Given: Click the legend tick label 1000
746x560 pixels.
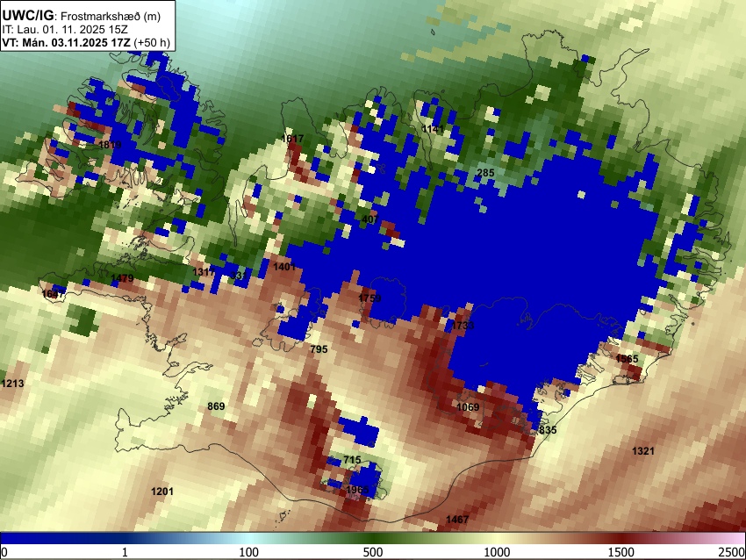Looking at the screenshot, I should tap(497, 552).
